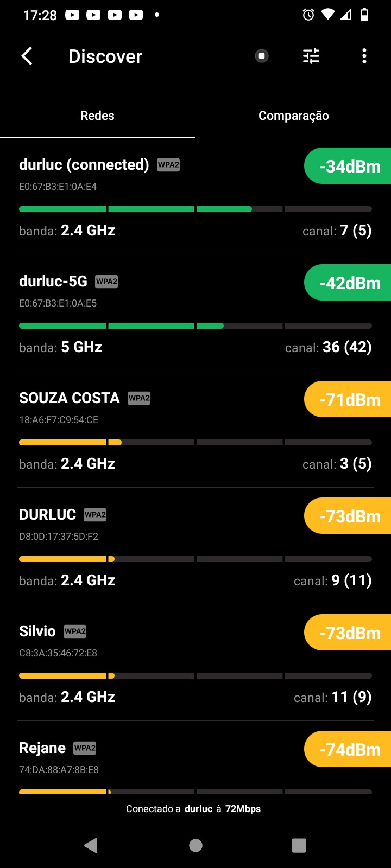Tap the -34dBm signal badge
This screenshot has height=868, width=391.
pos(349,166)
